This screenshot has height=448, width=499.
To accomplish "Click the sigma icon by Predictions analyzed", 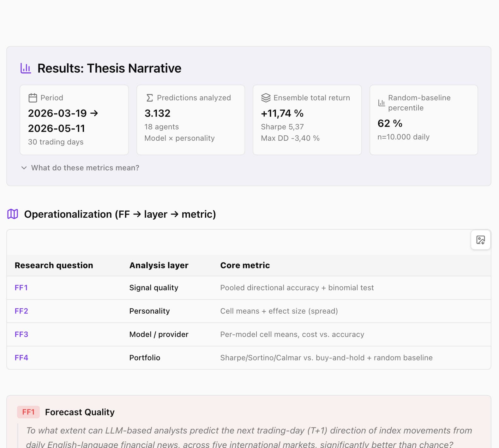I will 150,98.
